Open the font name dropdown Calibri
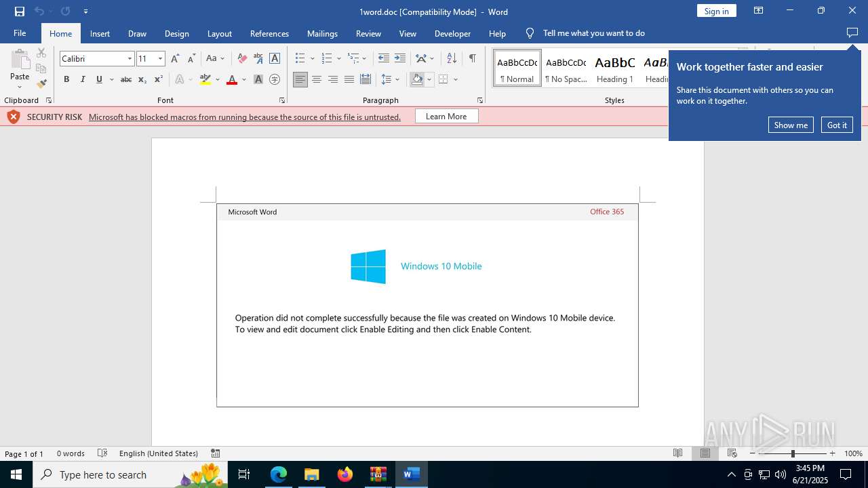868x488 pixels. pos(130,59)
